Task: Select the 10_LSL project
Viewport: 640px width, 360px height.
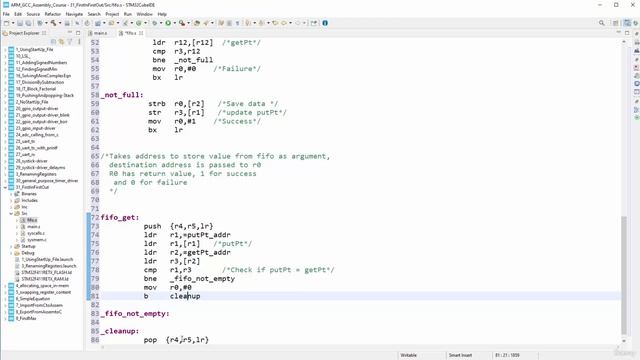Action: pos(22,56)
